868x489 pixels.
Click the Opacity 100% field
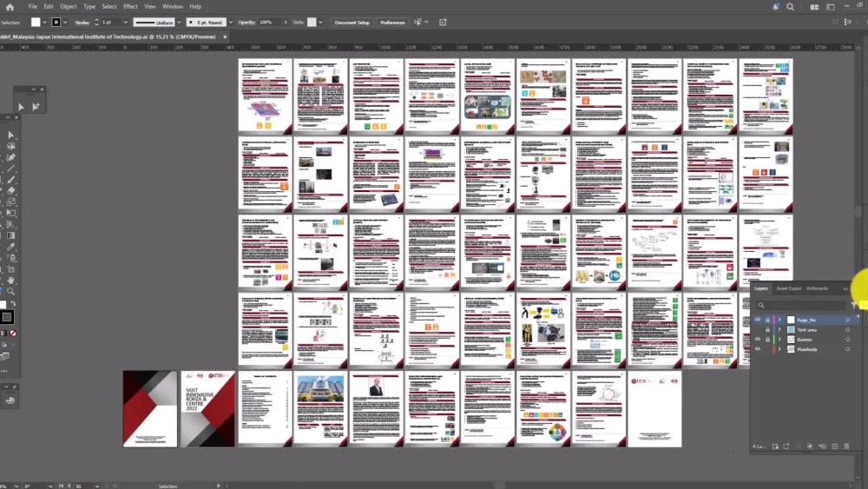pos(269,23)
